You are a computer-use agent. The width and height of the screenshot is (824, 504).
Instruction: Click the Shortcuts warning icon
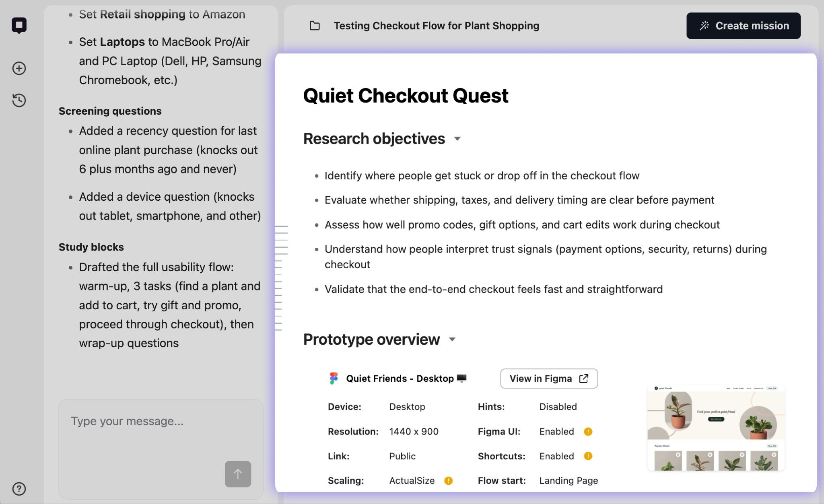pos(588,456)
